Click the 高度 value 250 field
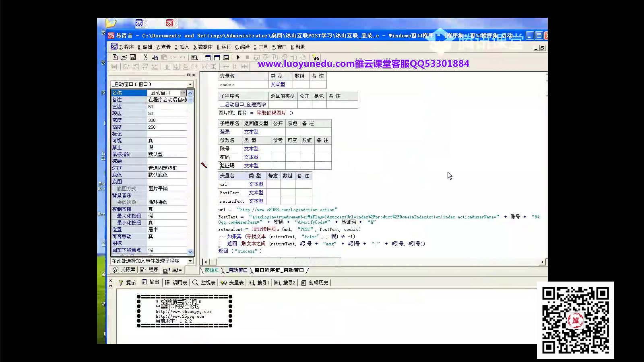The height and width of the screenshot is (362, 644). click(167, 127)
